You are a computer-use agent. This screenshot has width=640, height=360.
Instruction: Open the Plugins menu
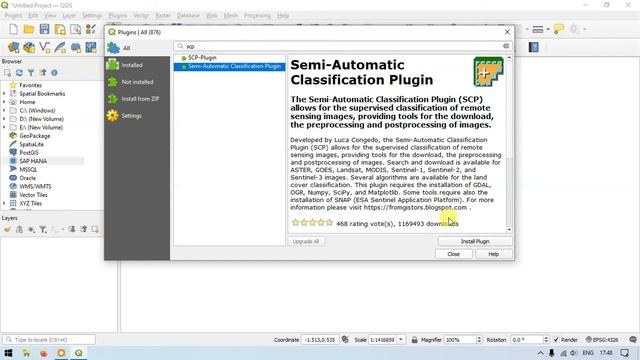coord(118,16)
